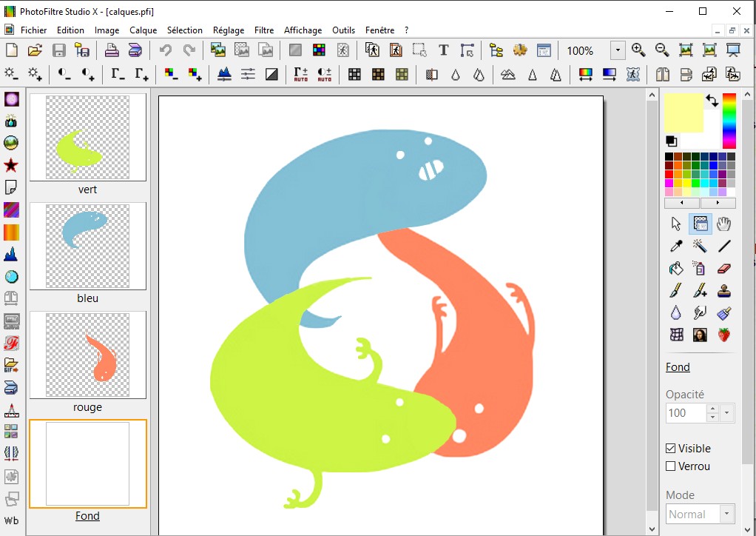The image size is (756, 536).
Task: Select the Magic wand tool
Action: (x=700, y=246)
